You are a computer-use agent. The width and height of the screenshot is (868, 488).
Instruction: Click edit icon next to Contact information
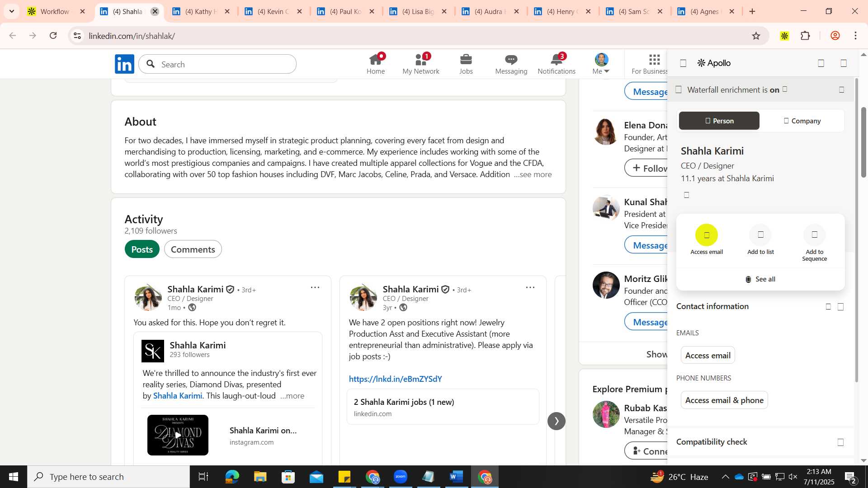coord(828,307)
